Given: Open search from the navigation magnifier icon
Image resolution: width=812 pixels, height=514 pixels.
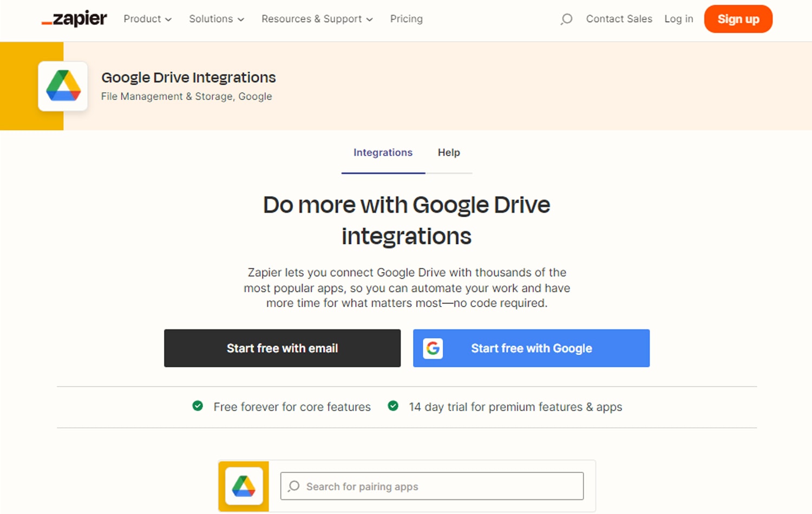Looking at the screenshot, I should (x=566, y=19).
